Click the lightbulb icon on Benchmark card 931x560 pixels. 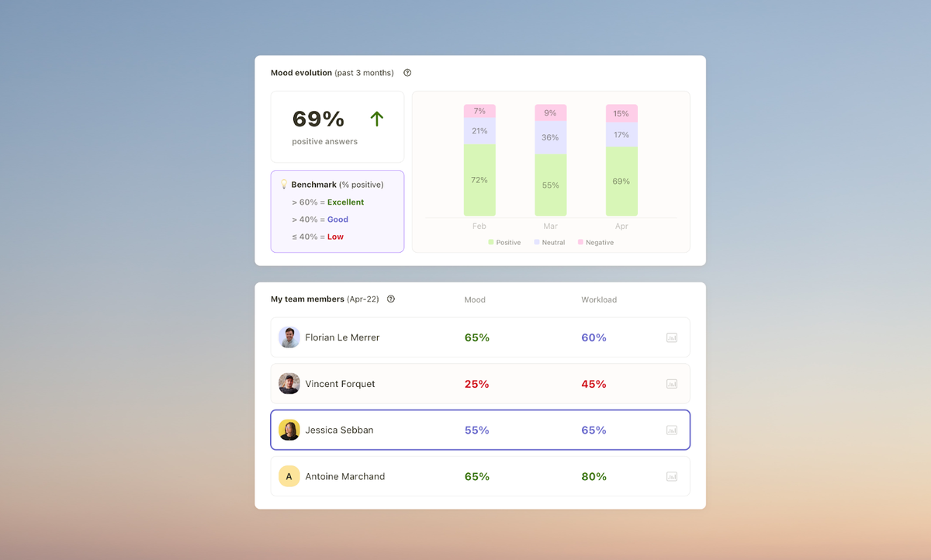coord(284,184)
